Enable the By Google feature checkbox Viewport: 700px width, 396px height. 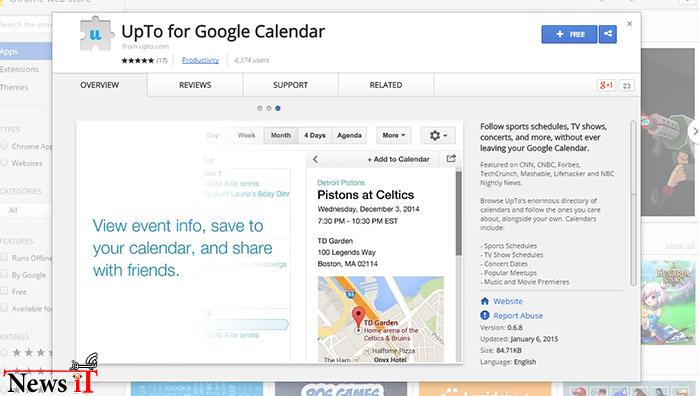4,275
